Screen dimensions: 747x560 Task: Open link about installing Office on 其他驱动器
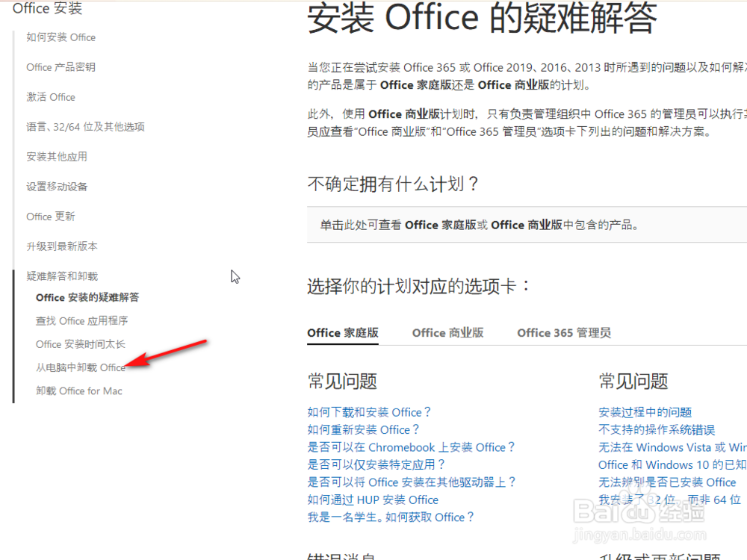click(x=412, y=482)
